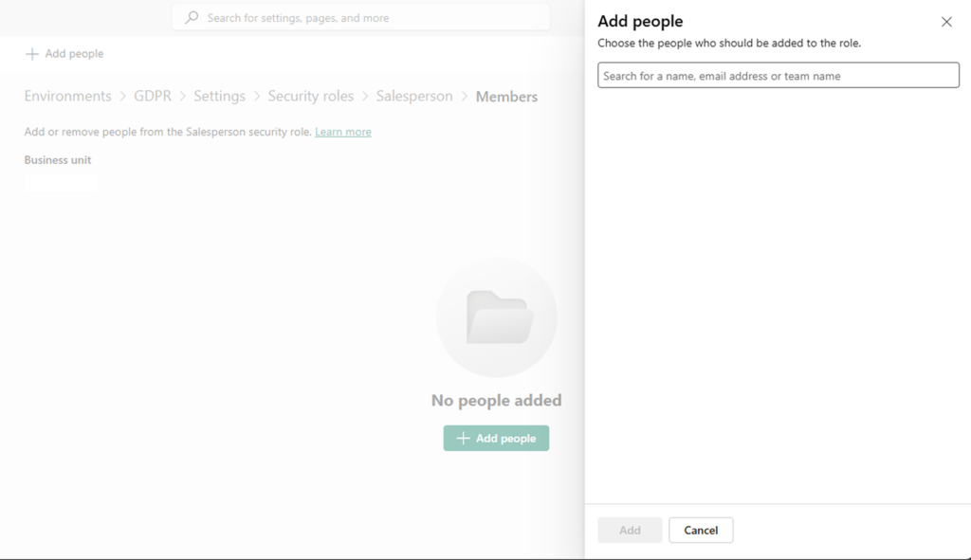Close the Add people panel

945,22
